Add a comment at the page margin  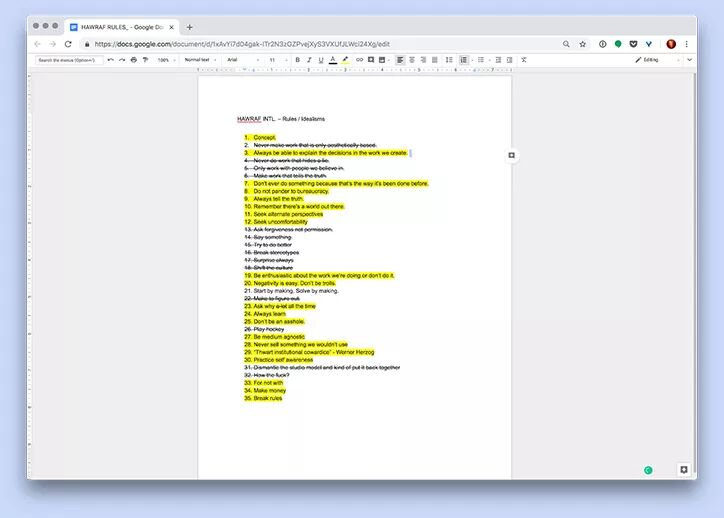512,156
